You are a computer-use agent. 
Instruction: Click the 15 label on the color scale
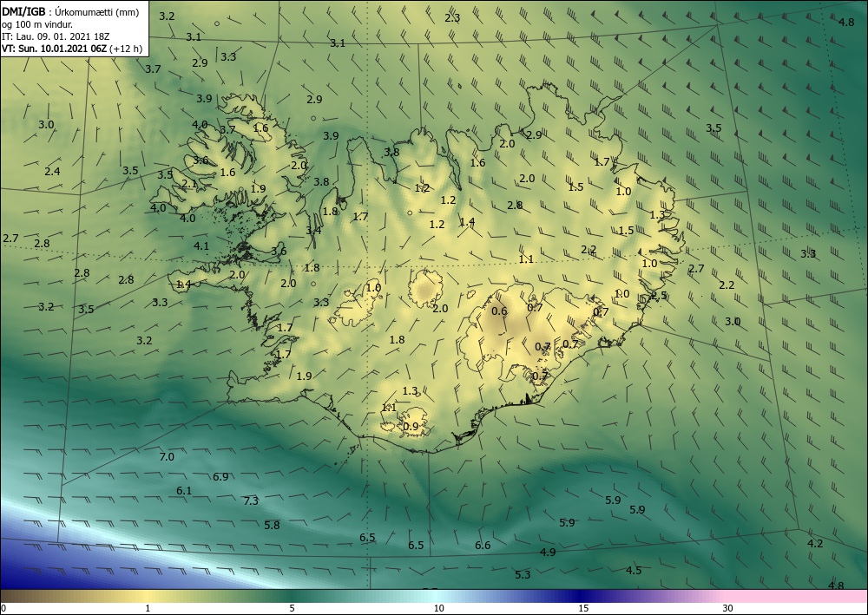point(583,608)
